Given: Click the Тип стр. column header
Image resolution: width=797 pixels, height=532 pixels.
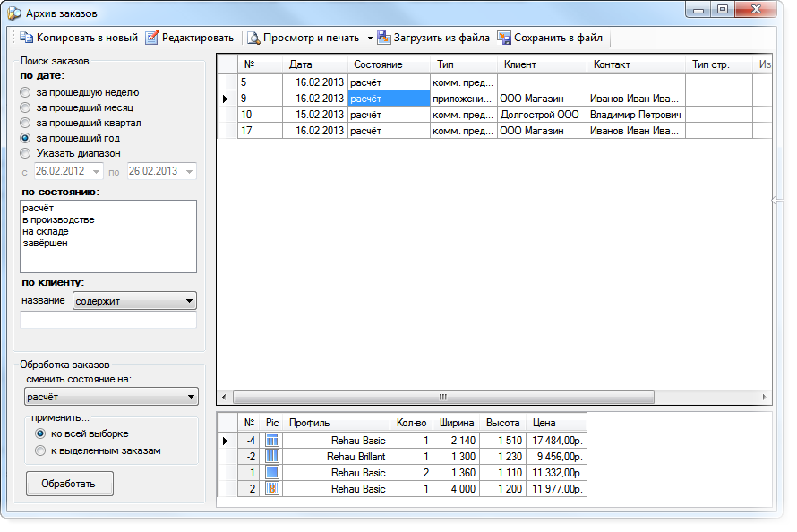Looking at the screenshot, I should point(719,64).
